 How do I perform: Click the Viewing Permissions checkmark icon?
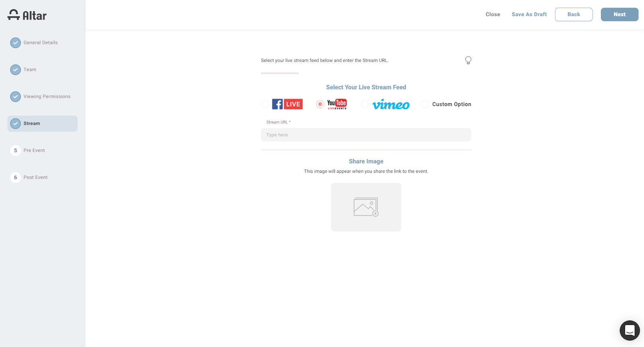(x=15, y=97)
